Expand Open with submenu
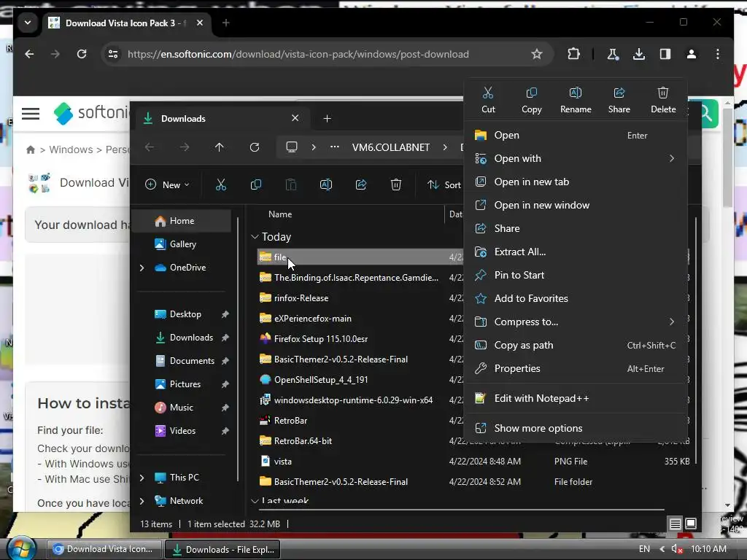 (575, 158)
